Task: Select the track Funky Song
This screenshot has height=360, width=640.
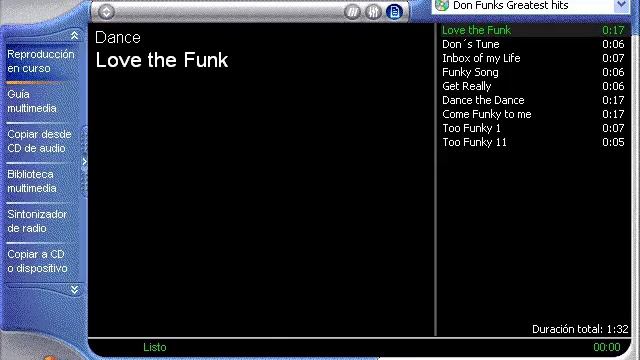Action: [x=533, y=72]
